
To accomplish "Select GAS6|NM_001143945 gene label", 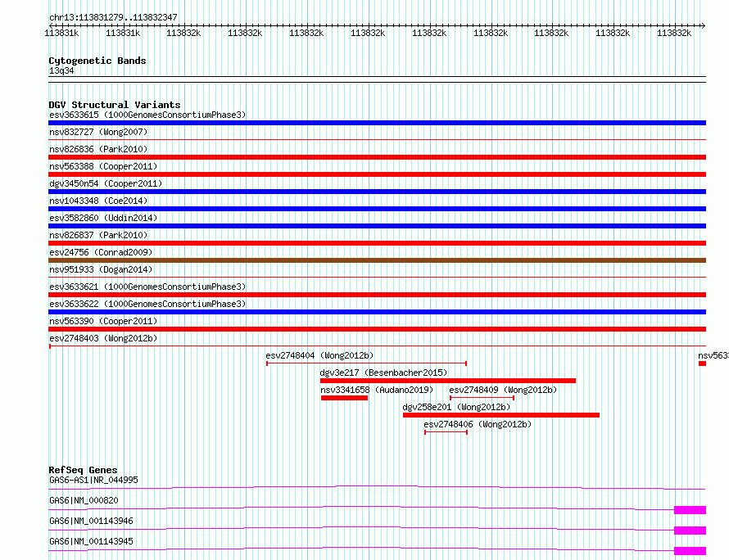I will (x=91, y=541).
